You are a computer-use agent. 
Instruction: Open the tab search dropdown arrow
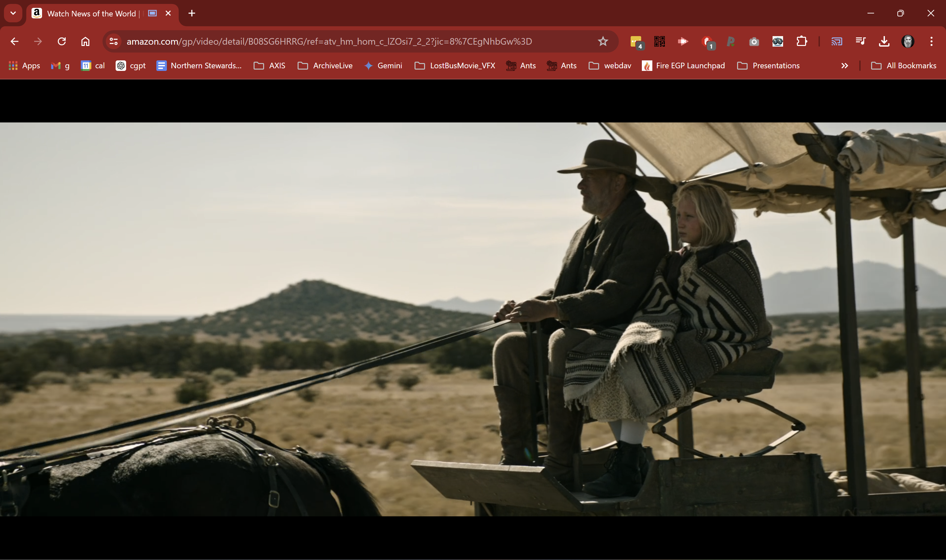[x=13, y=13]
